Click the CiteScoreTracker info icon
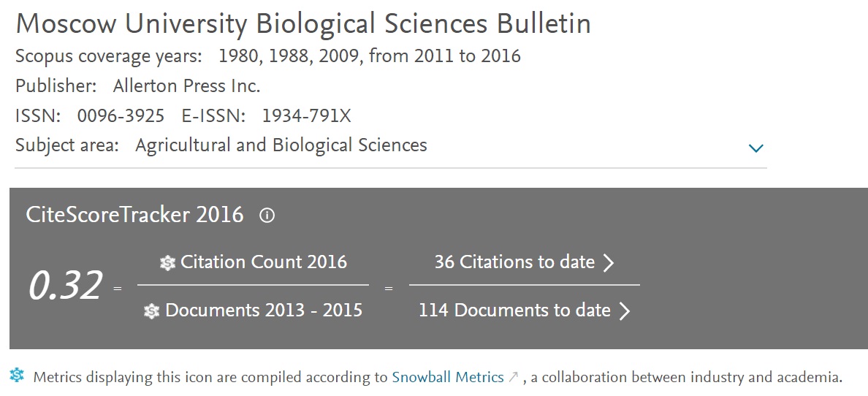The height and width of the screenshot is (396, 868). click(x=267, y=216)
